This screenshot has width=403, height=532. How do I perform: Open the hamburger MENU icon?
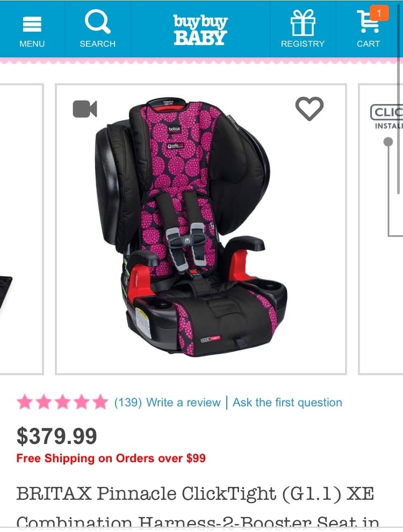pos(32,24)
